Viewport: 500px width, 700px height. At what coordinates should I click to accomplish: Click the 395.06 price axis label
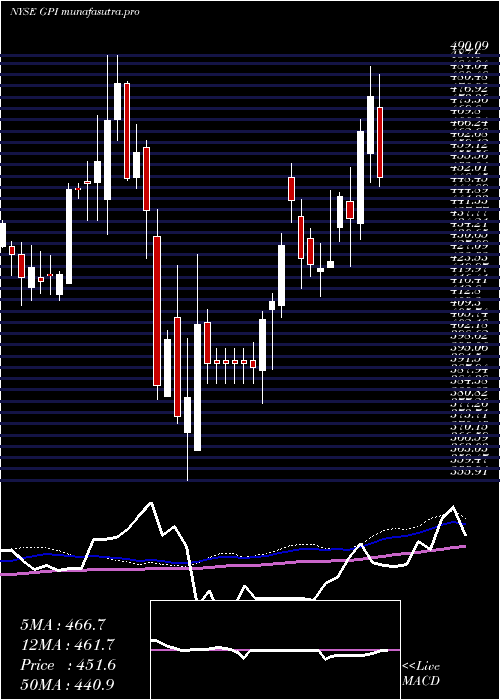click(467, 347)
